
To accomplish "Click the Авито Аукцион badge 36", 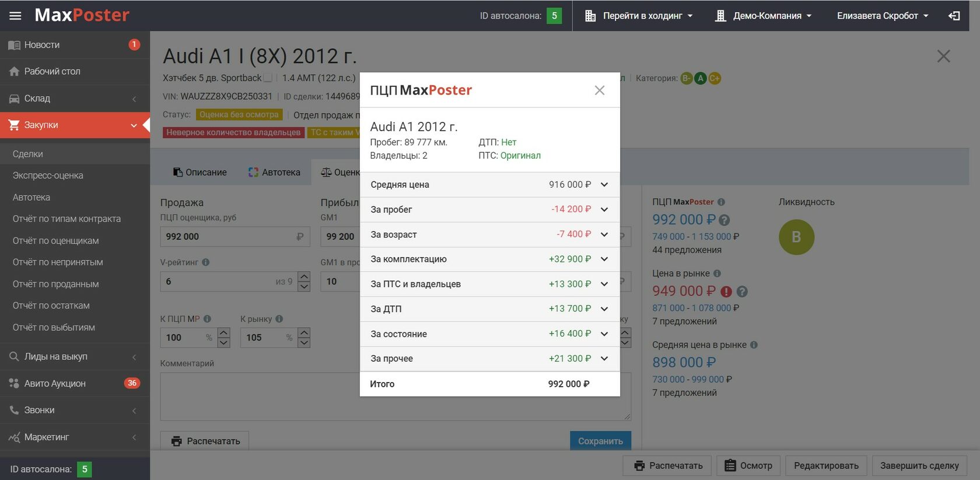I will click(x=132, y=383).
